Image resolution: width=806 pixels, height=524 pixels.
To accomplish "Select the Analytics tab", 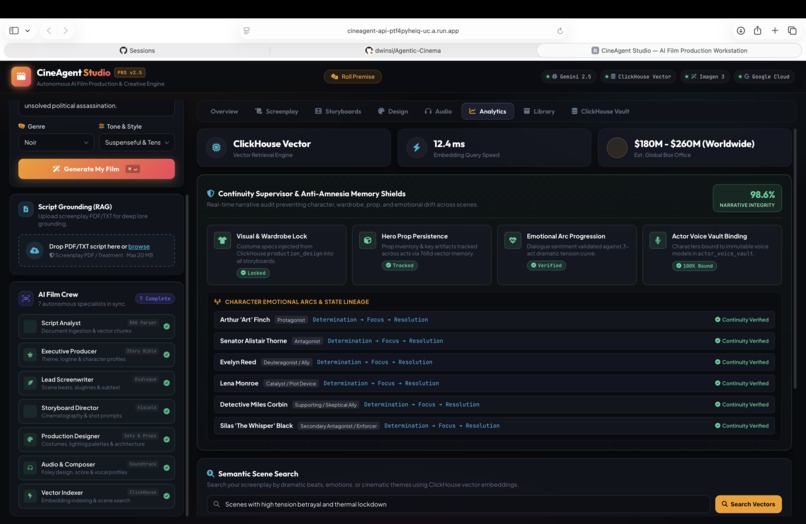I will pos(487,112).
